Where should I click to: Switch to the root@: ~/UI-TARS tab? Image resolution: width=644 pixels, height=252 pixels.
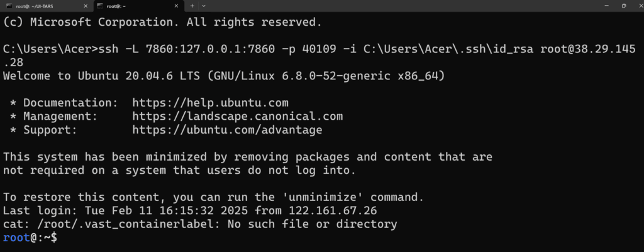tap(47, 6)
